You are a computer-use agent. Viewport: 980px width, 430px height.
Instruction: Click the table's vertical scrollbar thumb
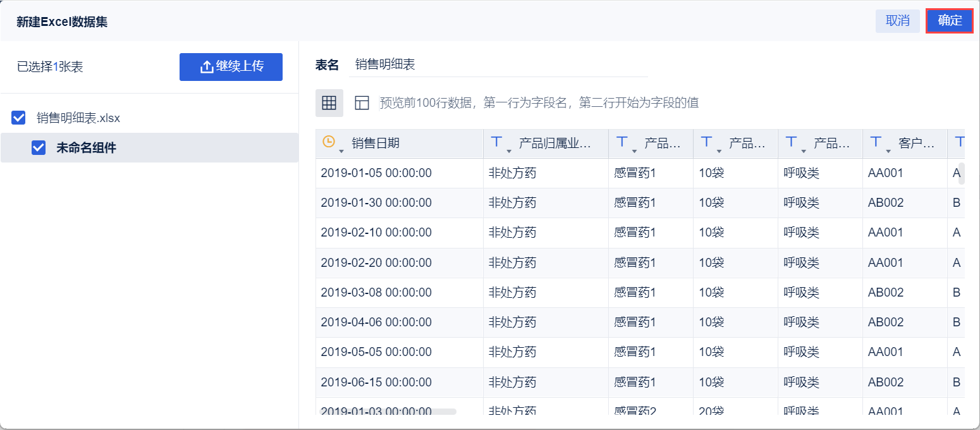(x=962, y=173)
